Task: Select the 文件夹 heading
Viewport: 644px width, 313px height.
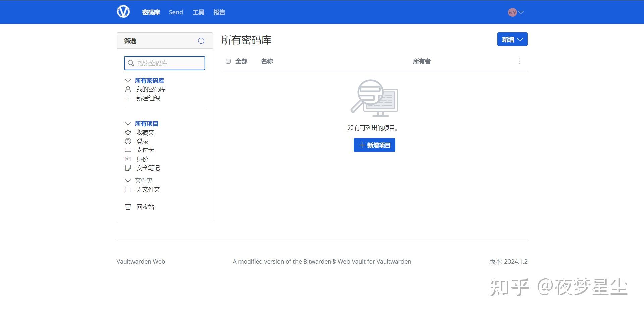Action: tap(144, 181)
